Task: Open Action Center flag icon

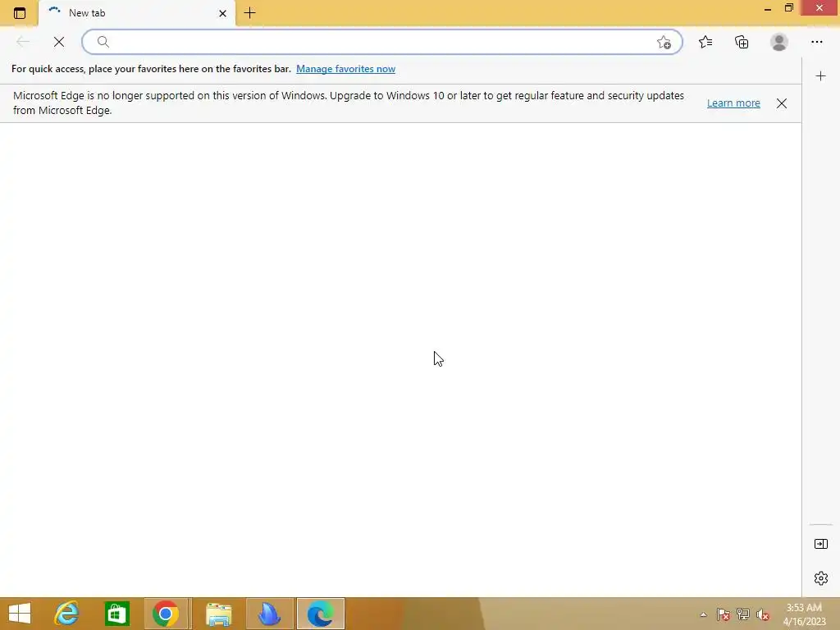Action: (x=724, y=614)
